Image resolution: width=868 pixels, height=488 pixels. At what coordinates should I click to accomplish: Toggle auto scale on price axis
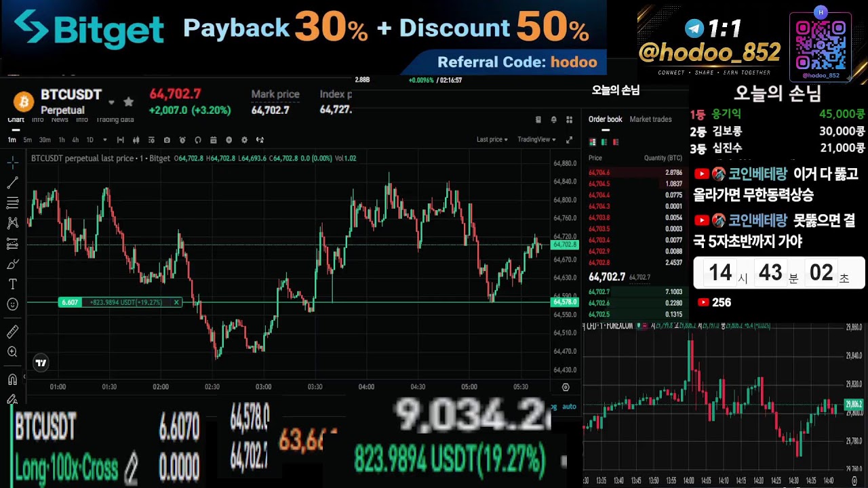coord(569,407)
